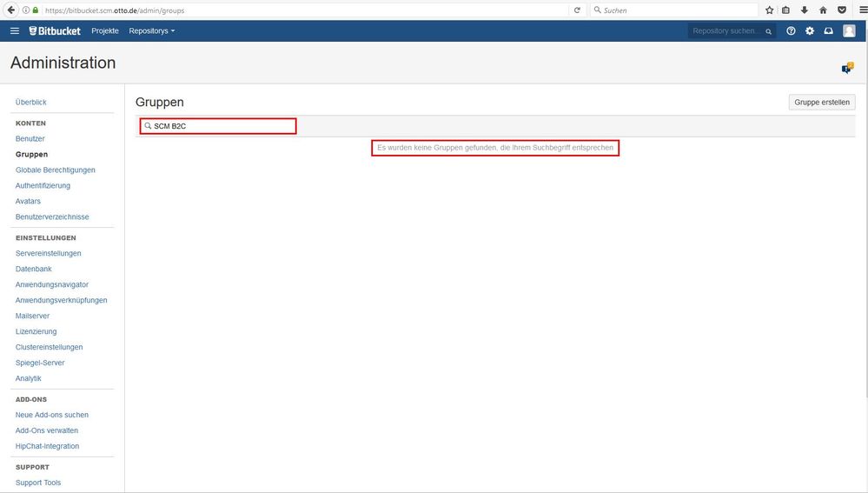Viewport: 868px width, 493px height.
Task: Open the Authentifizierung link
Action: pyautogui.click(x=43, y=185)
